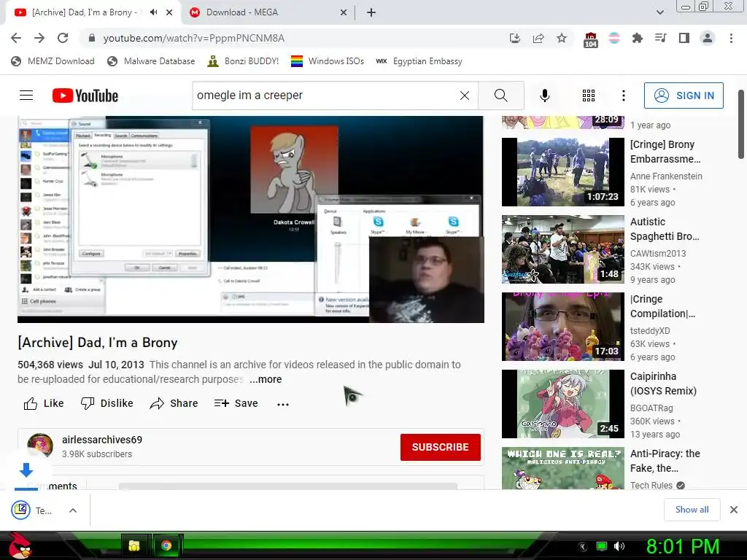Open [Cringe] Brony Embarrassme... video thumbnail

coord(562,172)
